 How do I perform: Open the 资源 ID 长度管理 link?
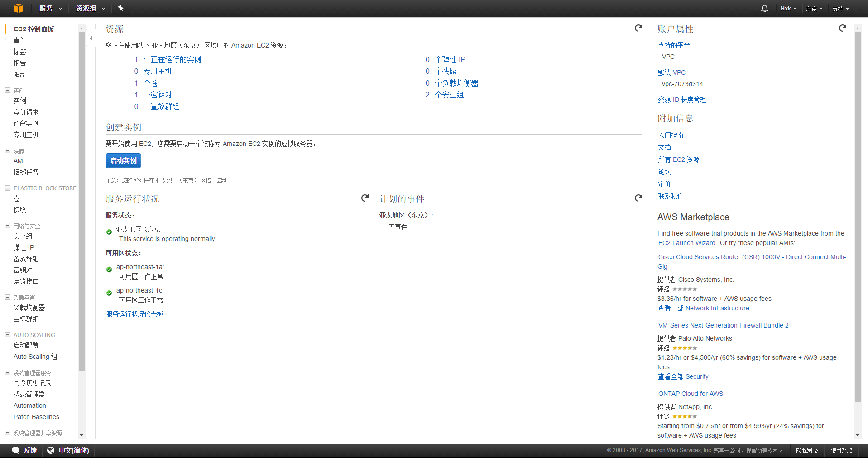(682, 100)
